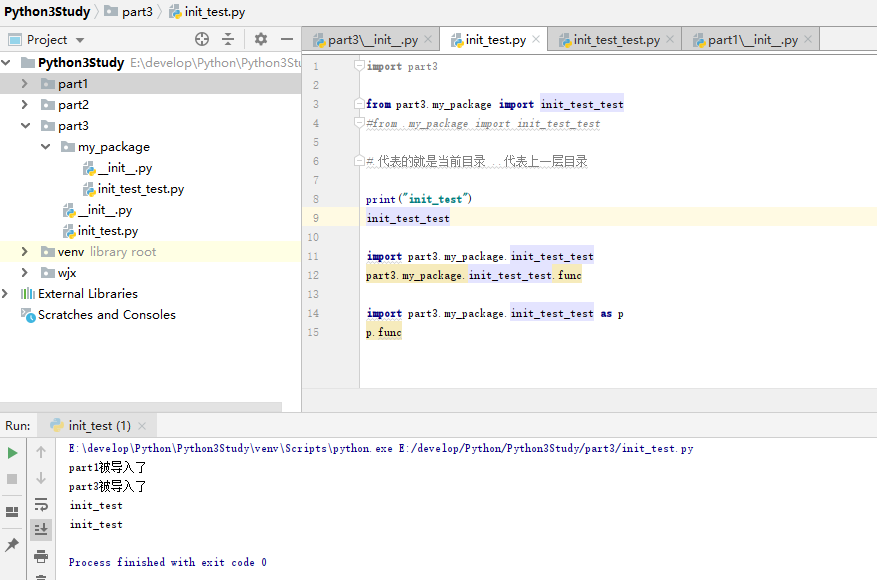Toggle scroll to end of console output
This screenshot has height=580, width=877.
point(41,529)
